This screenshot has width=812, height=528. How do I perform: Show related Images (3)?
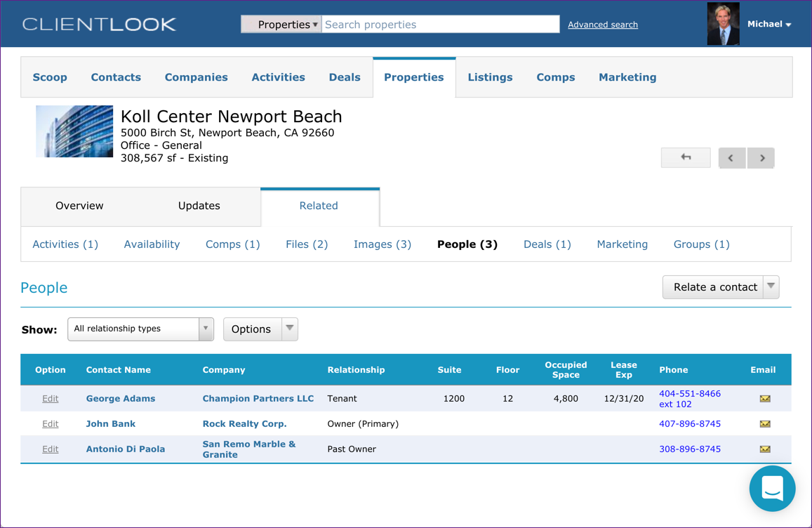[382, 244]
